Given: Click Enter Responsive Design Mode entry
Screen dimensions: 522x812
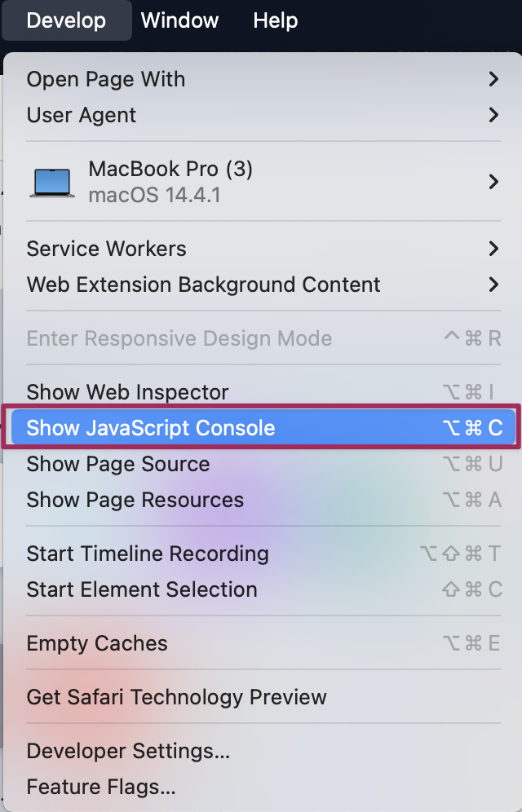Looking at the screenshot, I should (179, 338).
